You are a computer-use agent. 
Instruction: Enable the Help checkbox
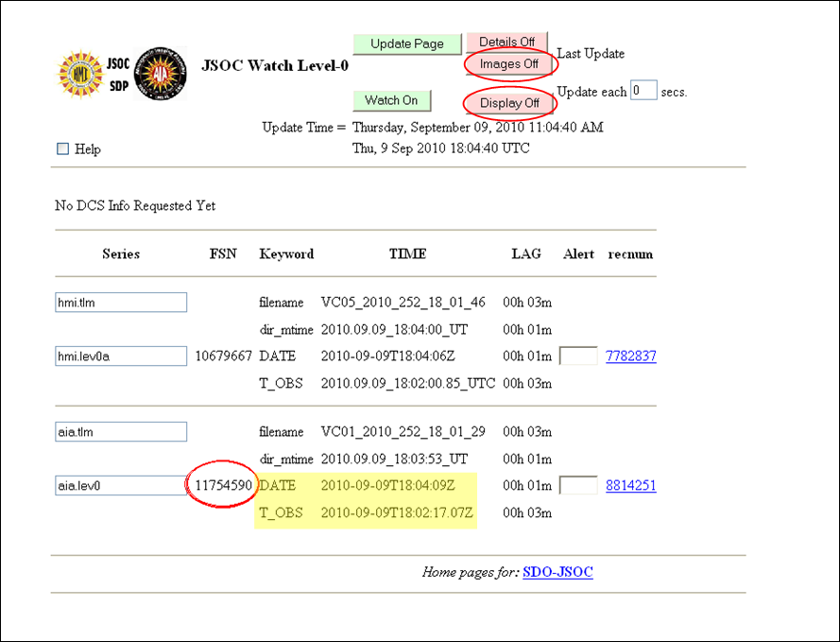point(63,148)
